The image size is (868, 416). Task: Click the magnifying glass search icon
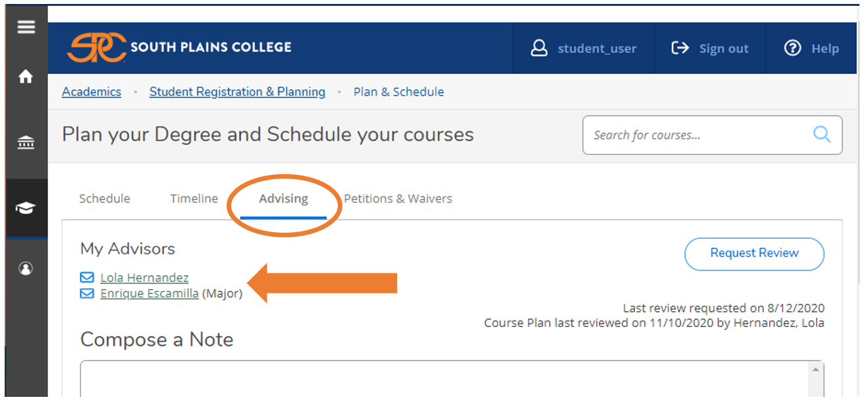[x=821, y=134]
